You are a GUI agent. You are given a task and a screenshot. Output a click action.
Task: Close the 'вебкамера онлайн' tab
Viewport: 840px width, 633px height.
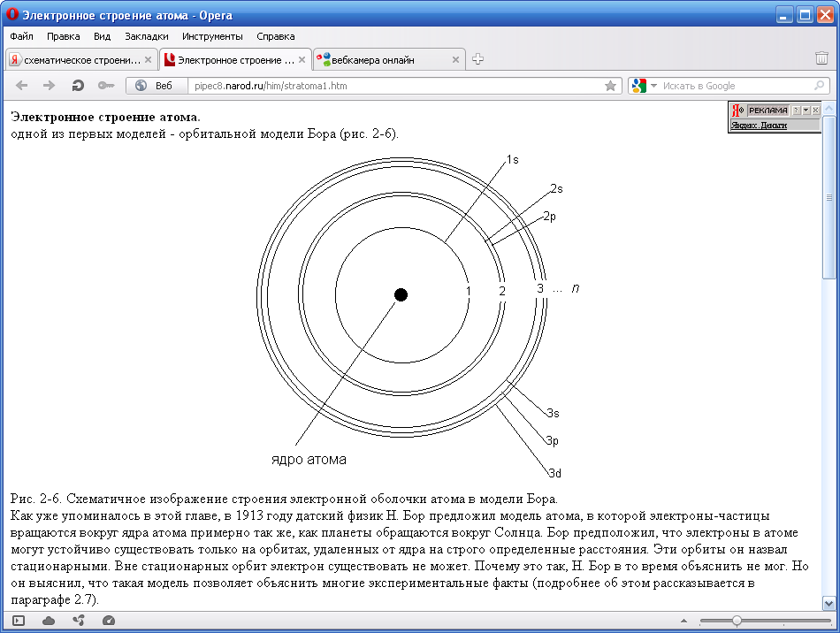456,60
